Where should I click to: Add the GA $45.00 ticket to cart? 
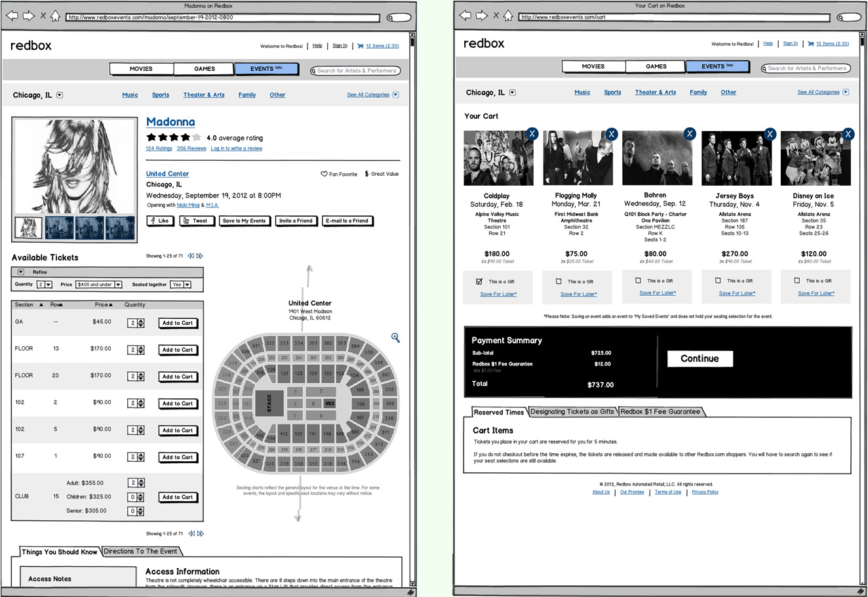(178, 323)
